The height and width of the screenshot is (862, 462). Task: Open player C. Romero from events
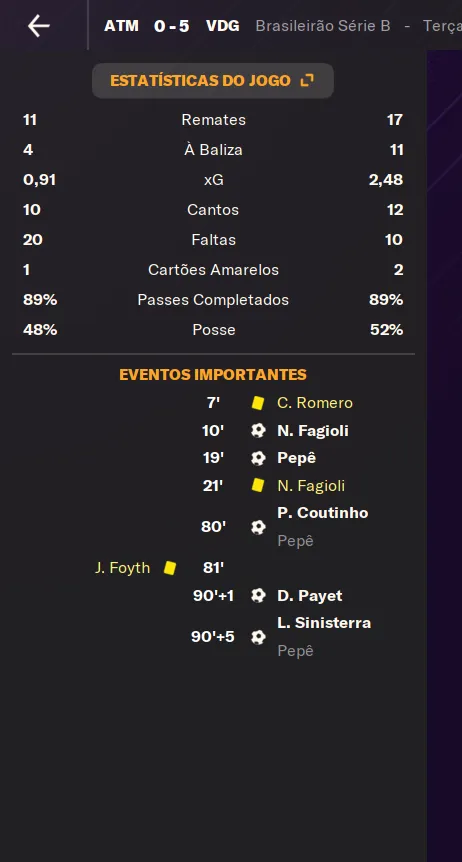pos(315,403)
